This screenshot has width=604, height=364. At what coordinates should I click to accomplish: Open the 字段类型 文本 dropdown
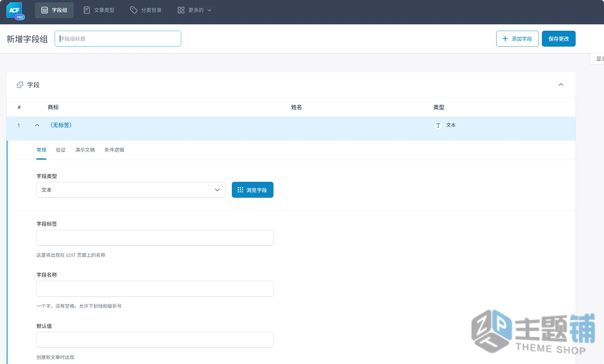[131, 190]
